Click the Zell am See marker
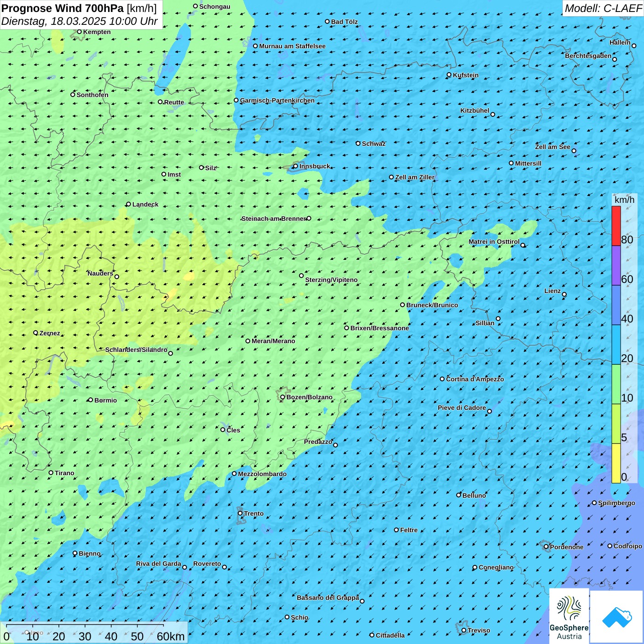 click(574, 151)
